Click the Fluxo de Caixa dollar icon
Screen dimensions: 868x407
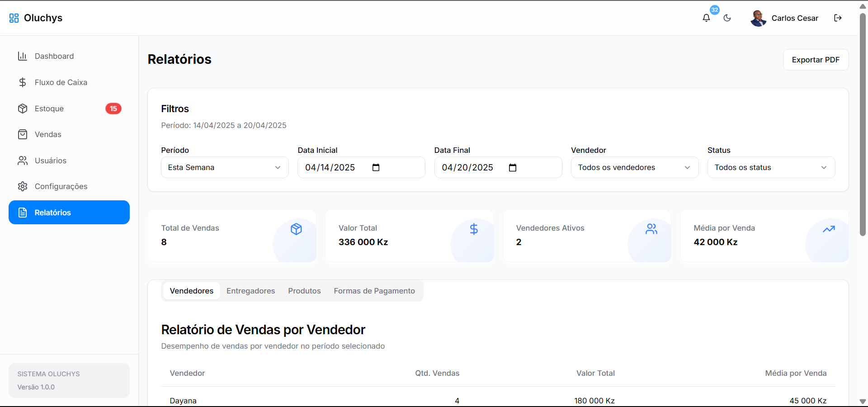[x=23, y=82]
